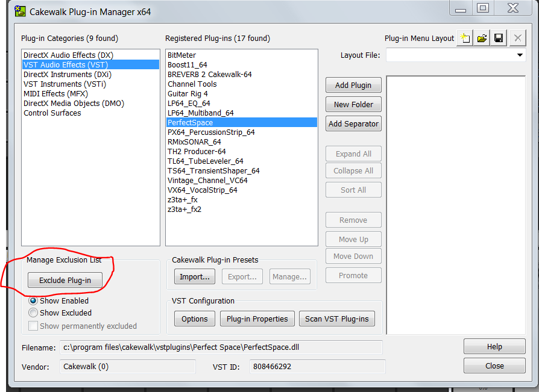Open the Layout File dropdown
539x392 pixels.
(x=520, y=55)
